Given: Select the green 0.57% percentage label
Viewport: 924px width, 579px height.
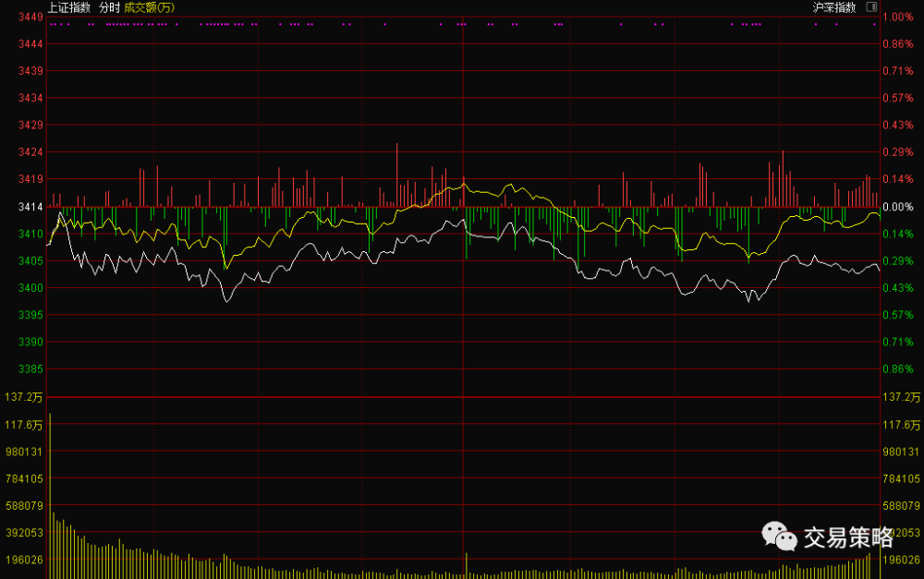Looking at the screenshot, I should pyautogui.click(x=898, y=315).
